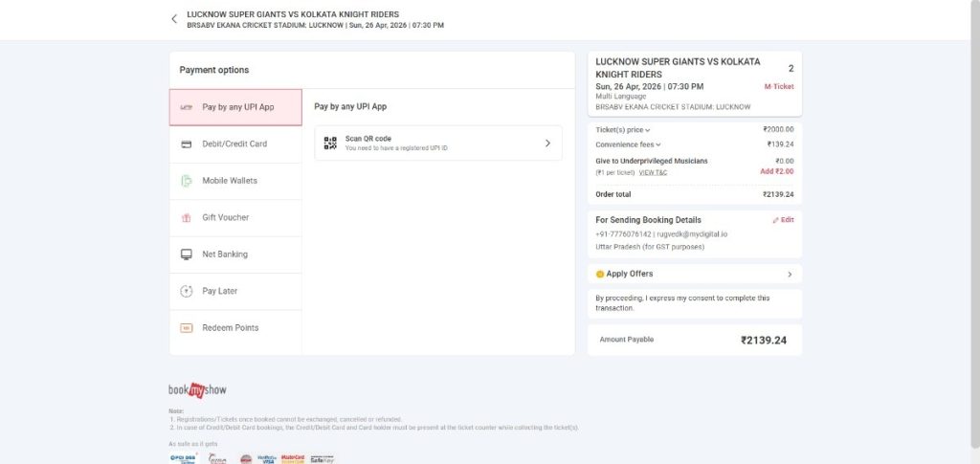Click the back arrow beside the match title
This screenshot has height=464, width=980.
[x=174, y=19]
